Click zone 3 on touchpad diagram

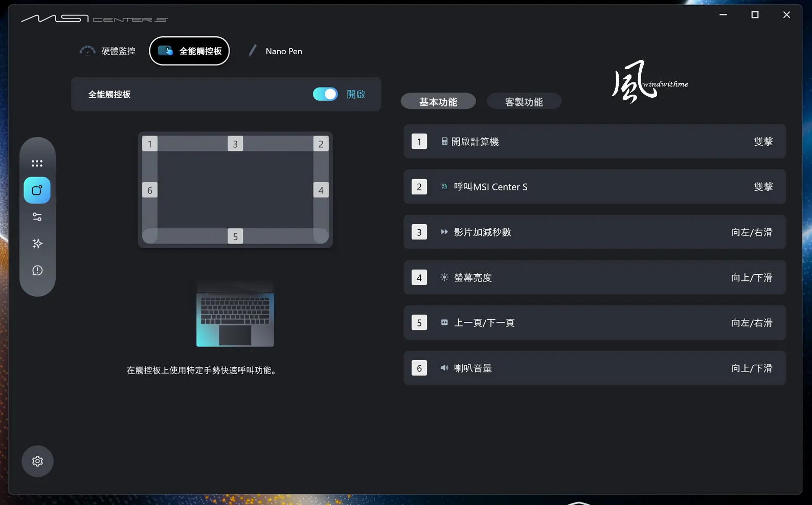coord(235,144)
